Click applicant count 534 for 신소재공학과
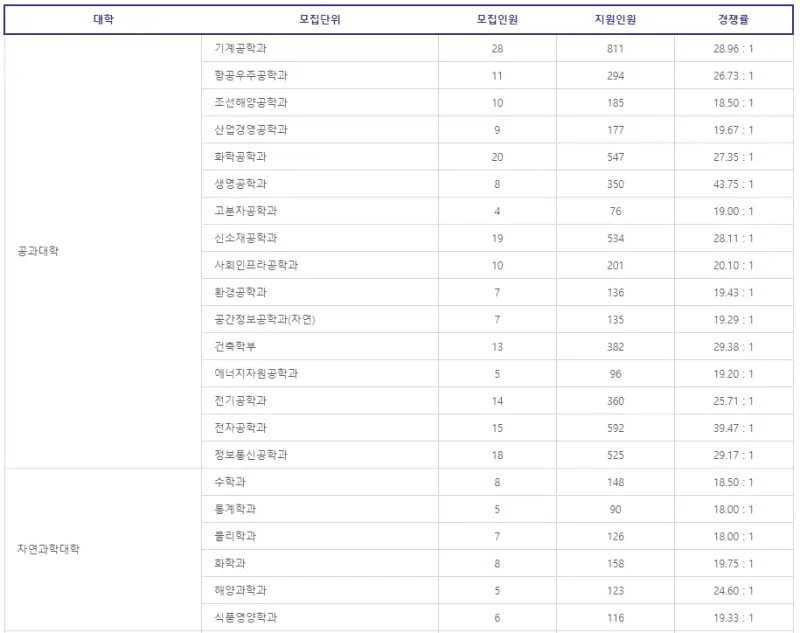The height and width of the screenshot is (633, 800). click(615, 238)
